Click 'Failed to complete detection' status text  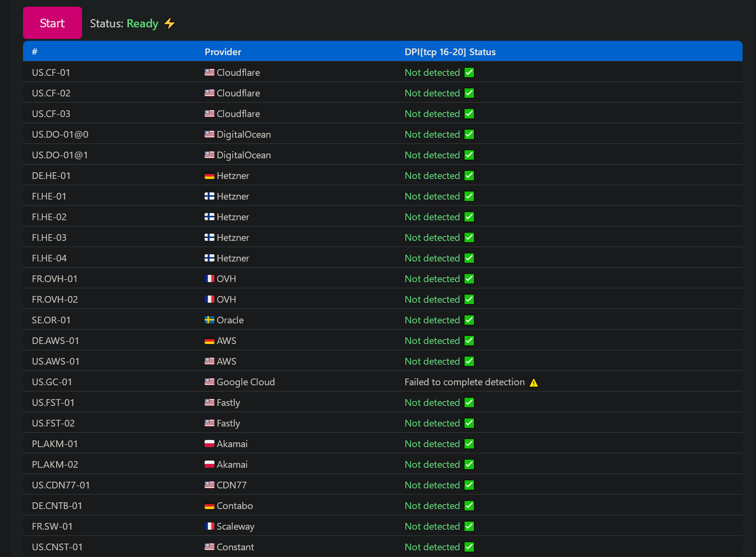coord(464,382)
